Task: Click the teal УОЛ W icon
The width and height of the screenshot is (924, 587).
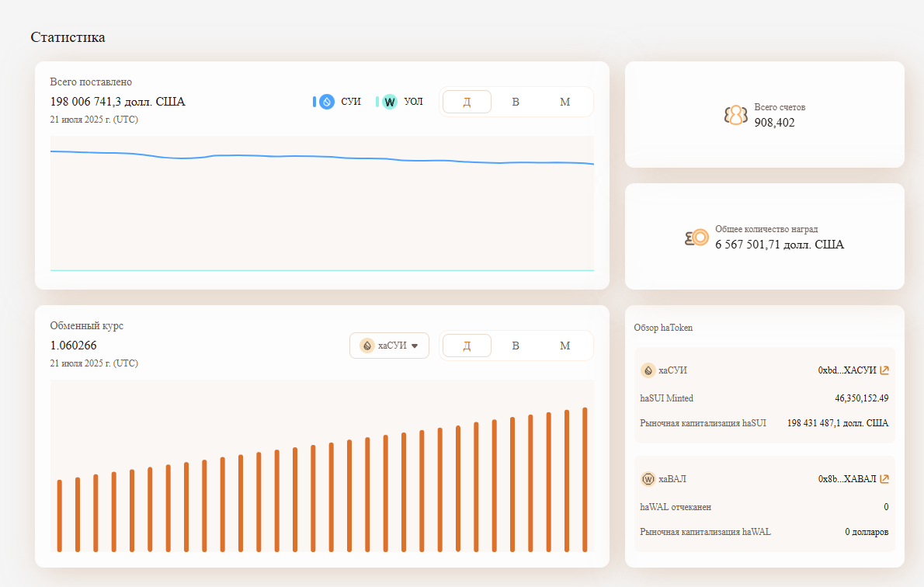Action: click(390, 102)
